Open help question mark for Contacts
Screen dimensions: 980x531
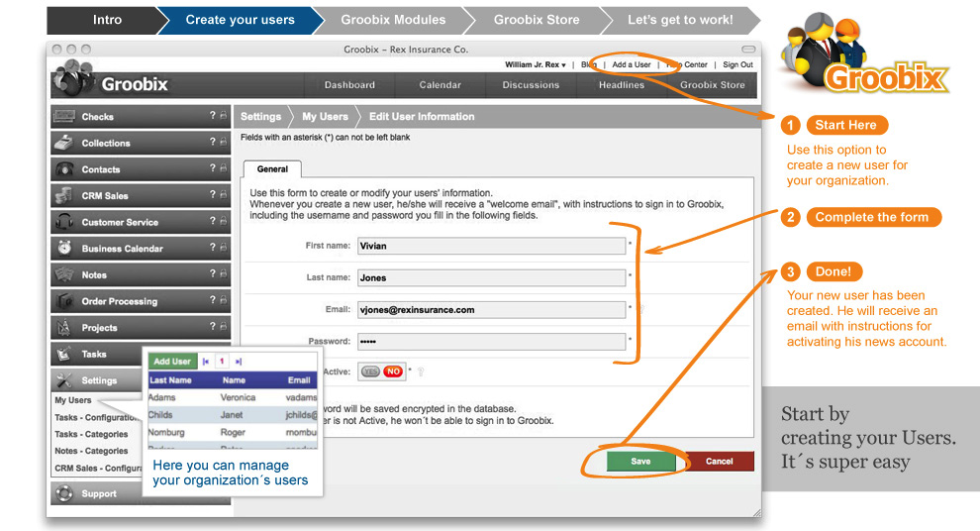pos(213,168)
